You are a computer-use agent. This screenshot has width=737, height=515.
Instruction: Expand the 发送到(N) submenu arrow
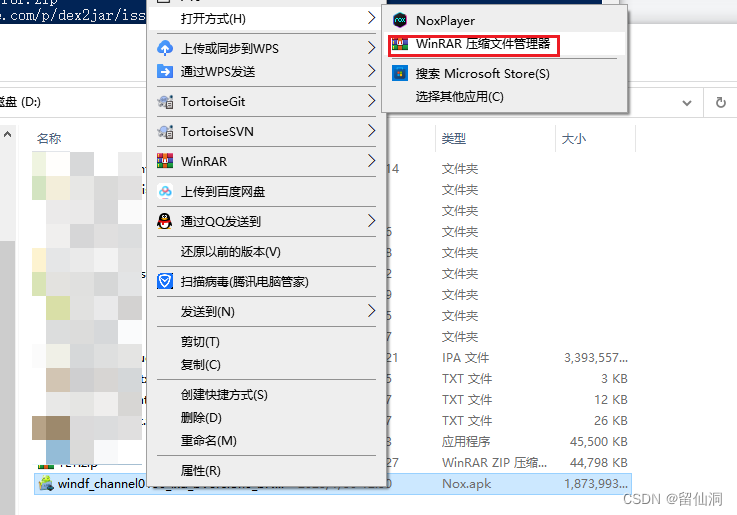click(x=371, y=311)
